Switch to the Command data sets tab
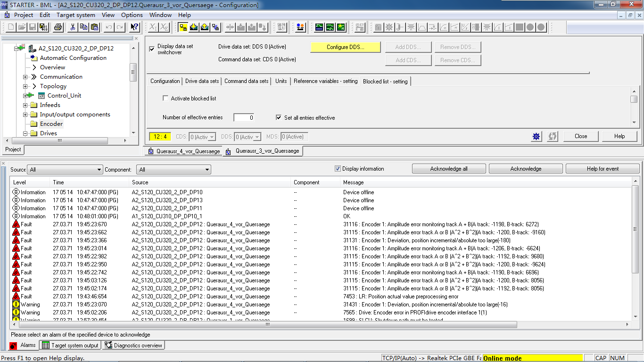Screen dimensions: 644x362 point(247,81)
